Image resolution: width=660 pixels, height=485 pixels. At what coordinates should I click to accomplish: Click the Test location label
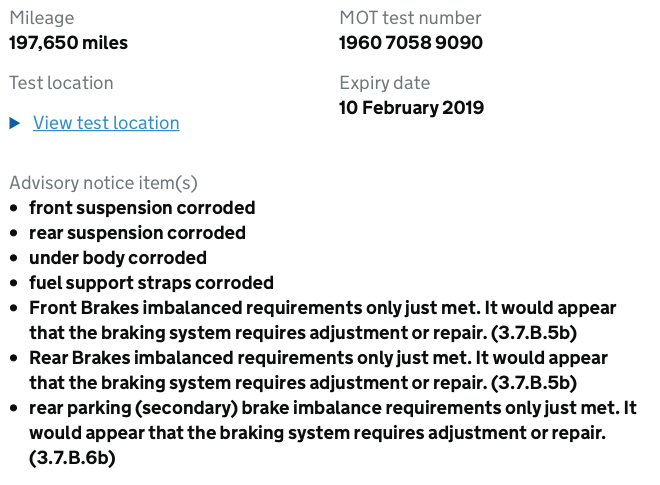click(x=61, y=83)
